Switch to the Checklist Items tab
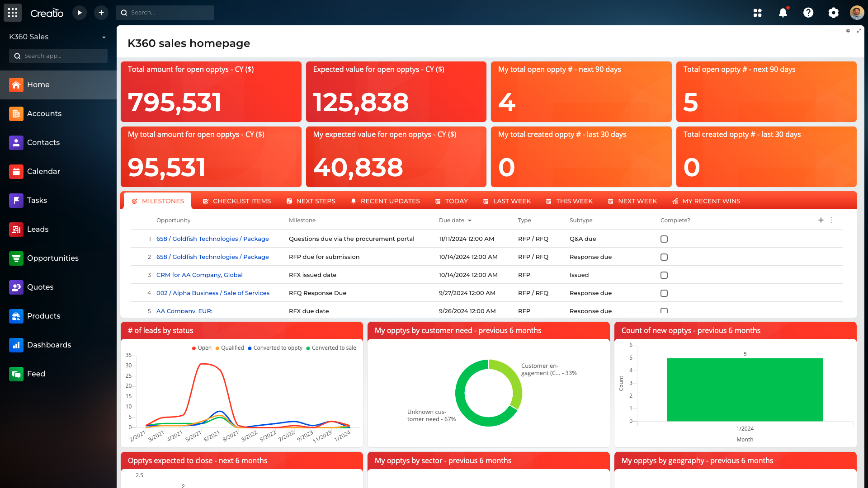The height and width of the screenshot is (488, 868). click(237, 201)
